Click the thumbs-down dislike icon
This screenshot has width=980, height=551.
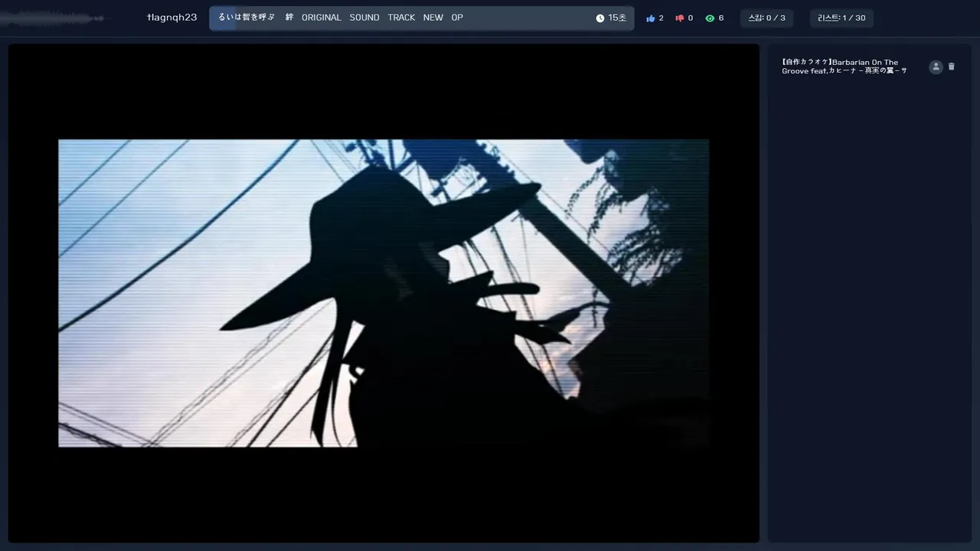click(x=679, y=18)
